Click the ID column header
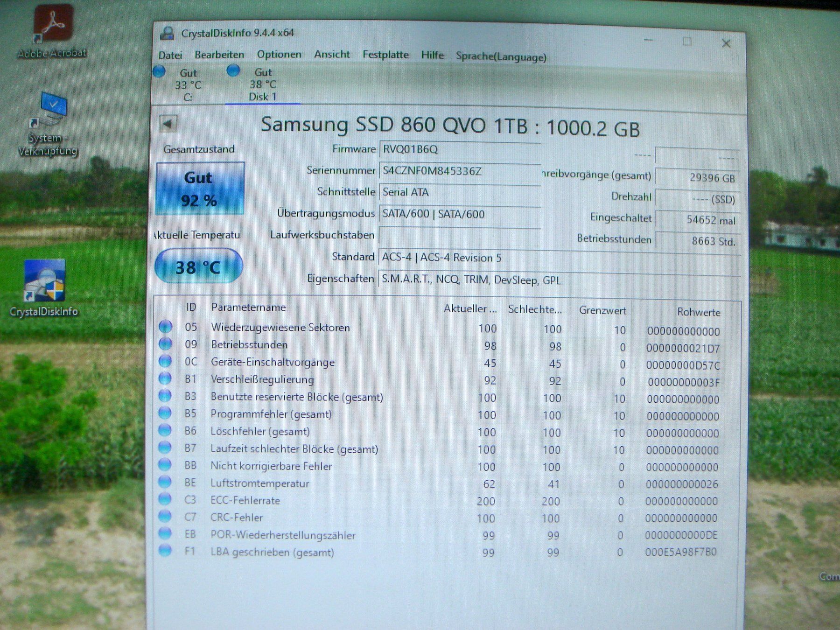Image resolution: width=840 pixels, height=630 pixels. tap(191, 307)
